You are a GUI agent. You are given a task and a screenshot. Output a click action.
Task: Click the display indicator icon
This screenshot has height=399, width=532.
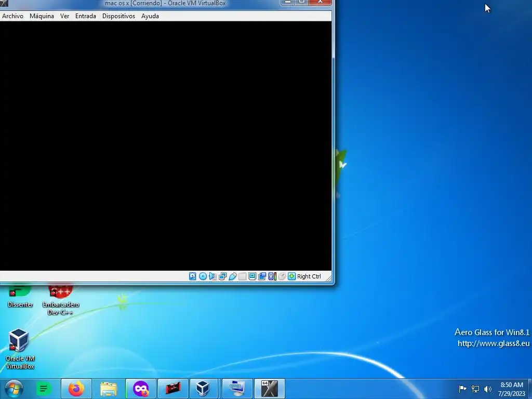pos(252,276)
